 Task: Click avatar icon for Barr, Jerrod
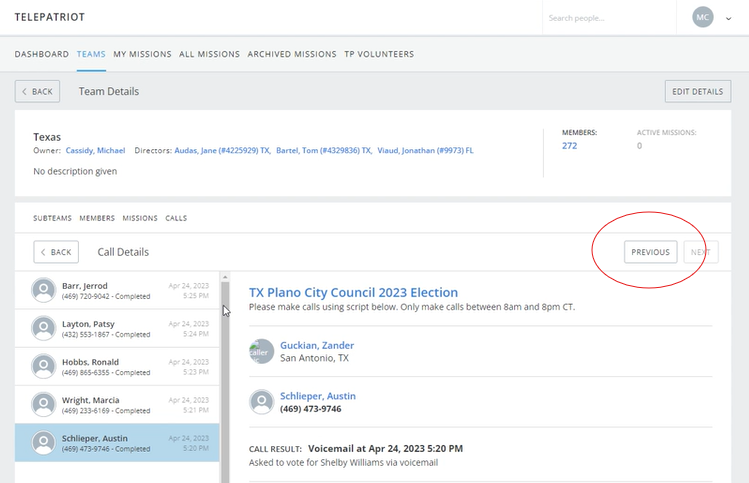click(43, 291)
